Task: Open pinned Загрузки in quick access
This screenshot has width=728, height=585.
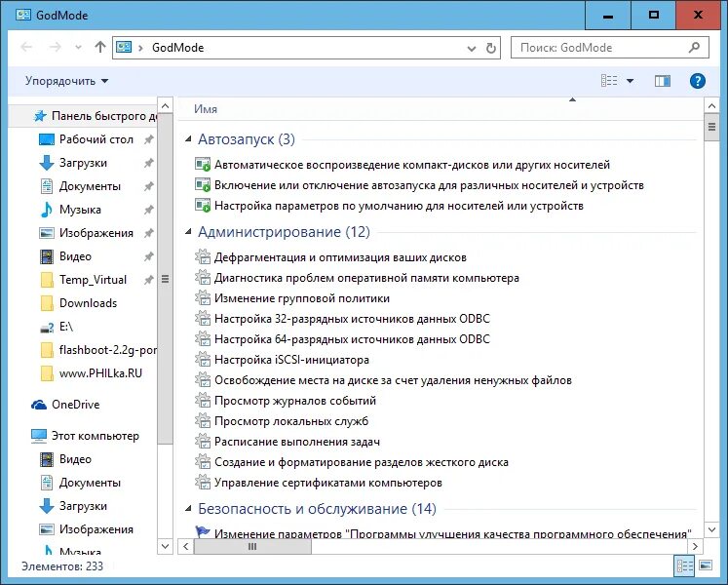Action: point(83,163)
